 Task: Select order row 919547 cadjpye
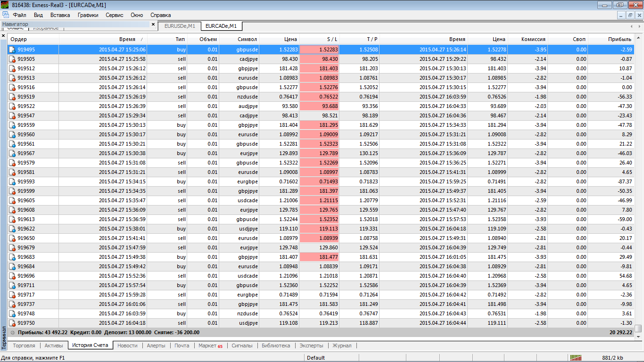click(x=321, y=115)
